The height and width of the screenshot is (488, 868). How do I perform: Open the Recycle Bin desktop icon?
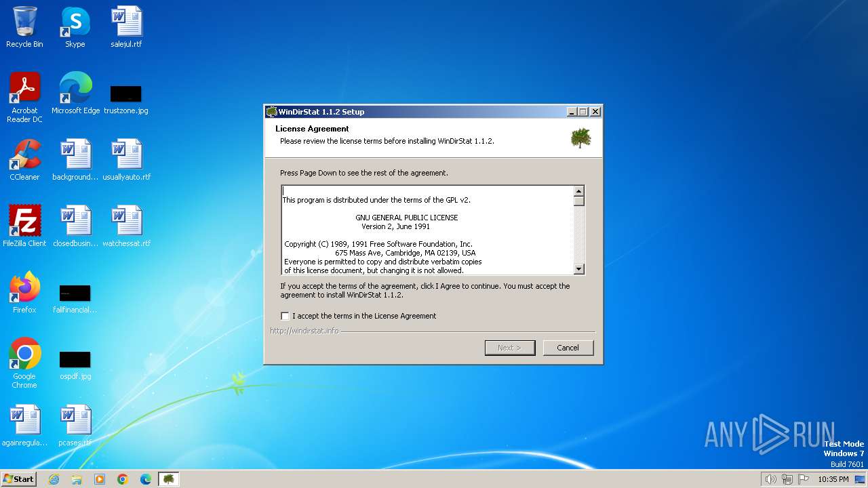(x=24, y=28)
